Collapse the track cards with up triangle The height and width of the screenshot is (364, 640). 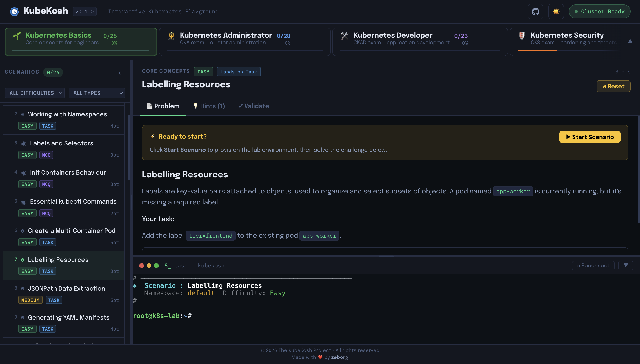630,41
